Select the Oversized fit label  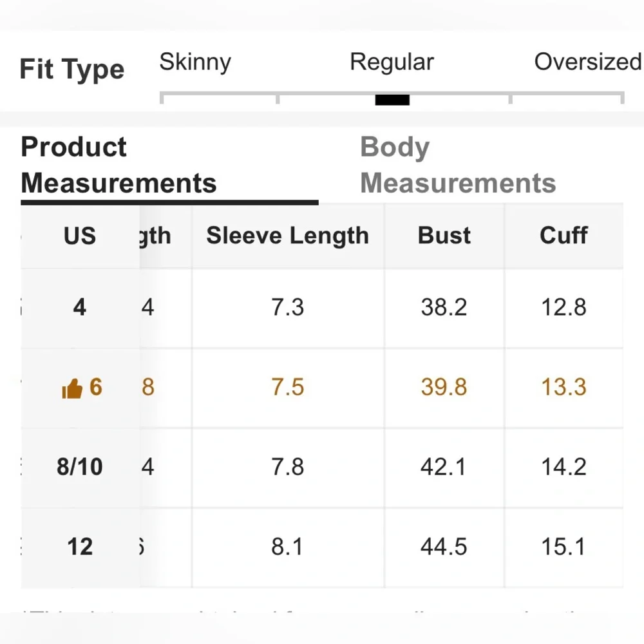click(588, 62)
